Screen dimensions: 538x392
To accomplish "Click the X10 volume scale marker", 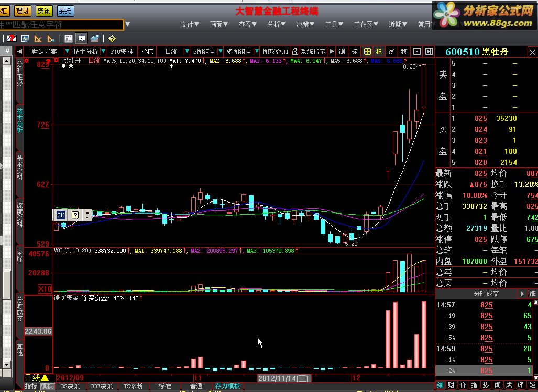I will pos(45,288).
